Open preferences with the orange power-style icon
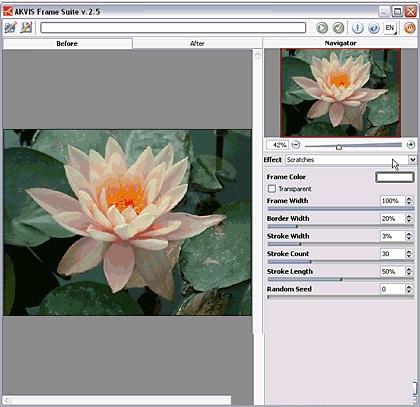420x407 pixels. coord(409,28)
